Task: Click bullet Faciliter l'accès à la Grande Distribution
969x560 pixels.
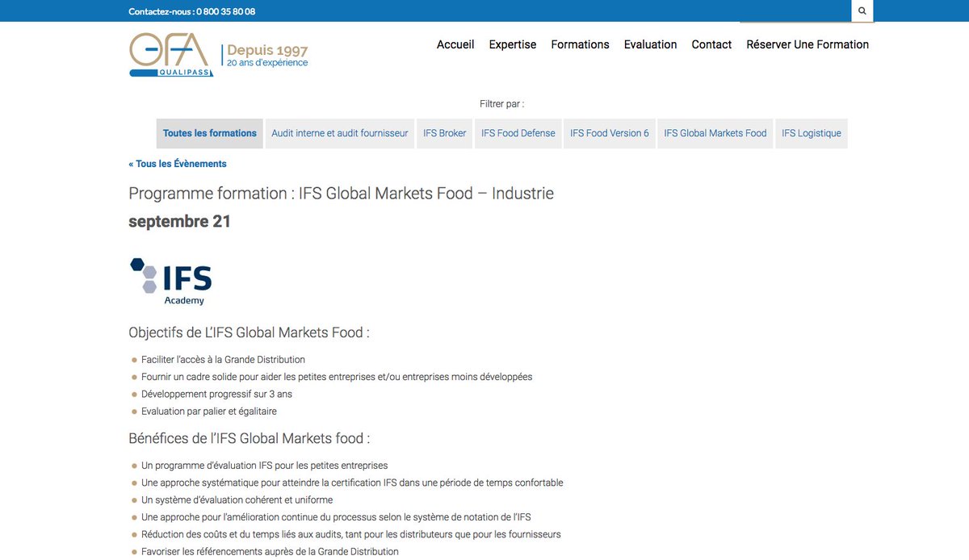Action: coord(223,360)
